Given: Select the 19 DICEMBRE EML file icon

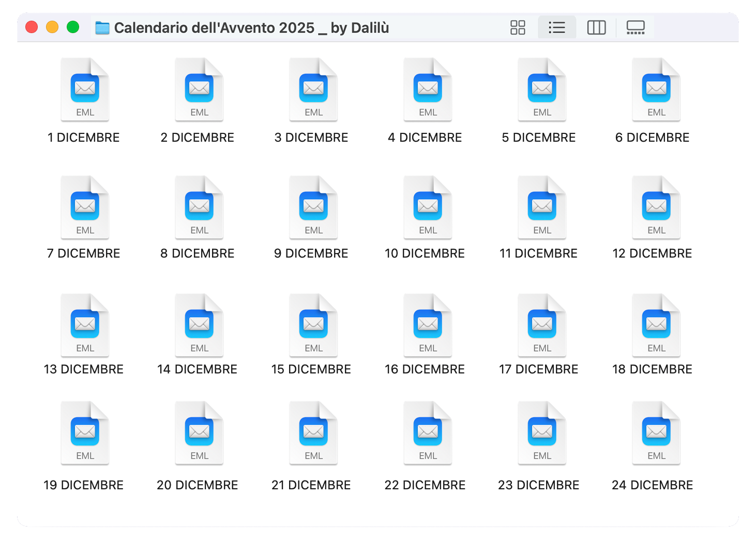Looking at the screenshot, I should click(85, 433).
